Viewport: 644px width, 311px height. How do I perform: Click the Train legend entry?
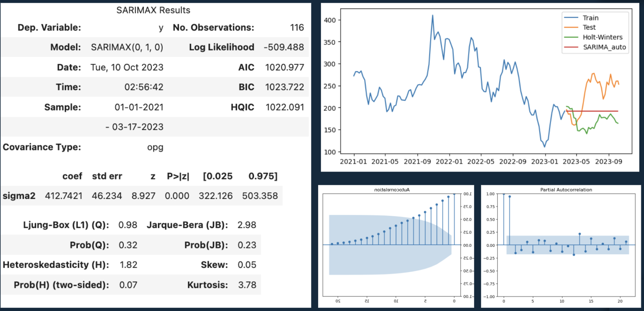coord(590,18)
